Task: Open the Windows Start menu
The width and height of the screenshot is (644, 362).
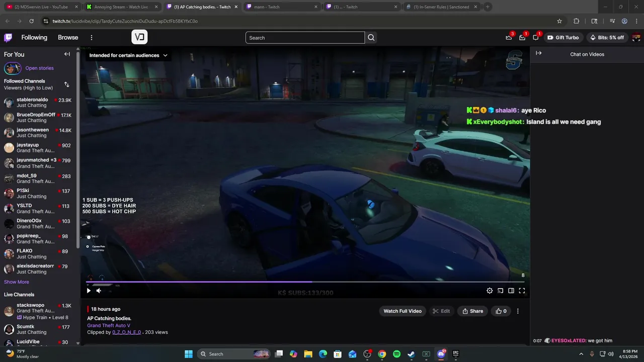Action: click(x=188, y=354)
